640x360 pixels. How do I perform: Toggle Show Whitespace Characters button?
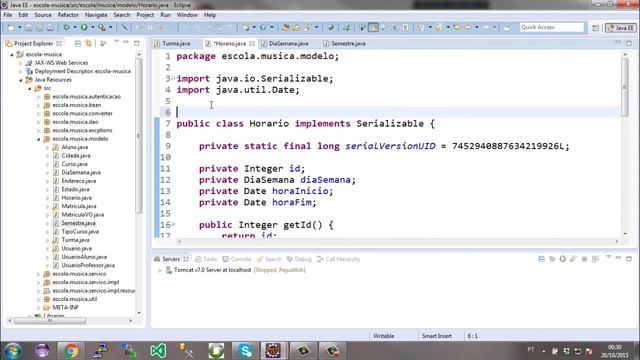(405, 27)
